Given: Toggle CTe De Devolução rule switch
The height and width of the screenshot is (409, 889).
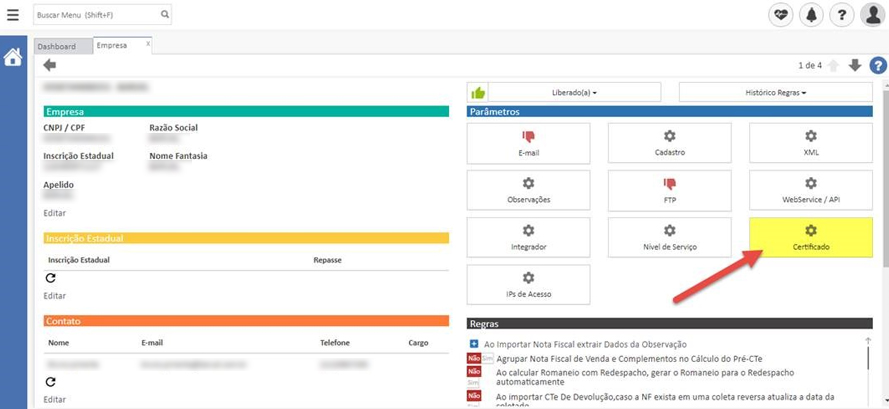Looking at the screenshot, I should click(x=475, y=396).
